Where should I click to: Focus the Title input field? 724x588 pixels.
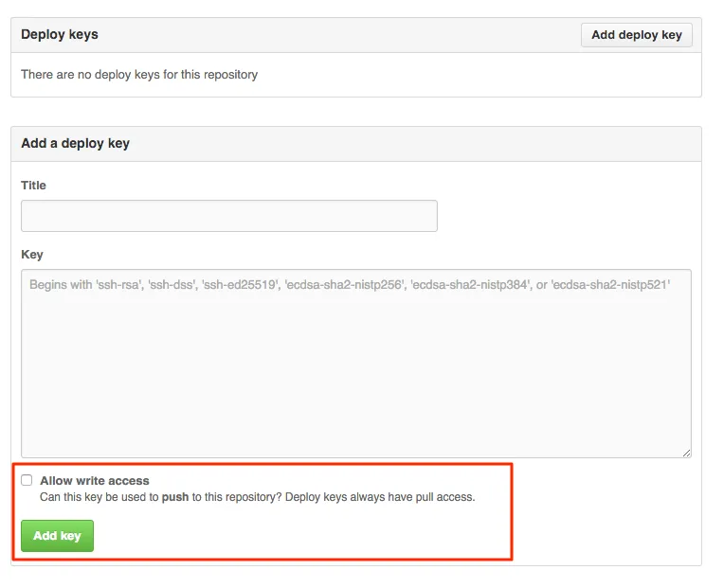(228, 216)
